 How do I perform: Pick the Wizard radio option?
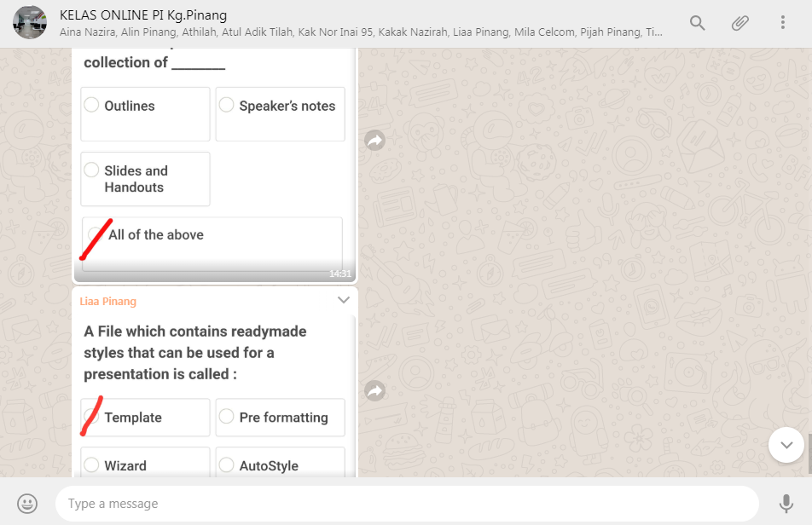(92, 465)
